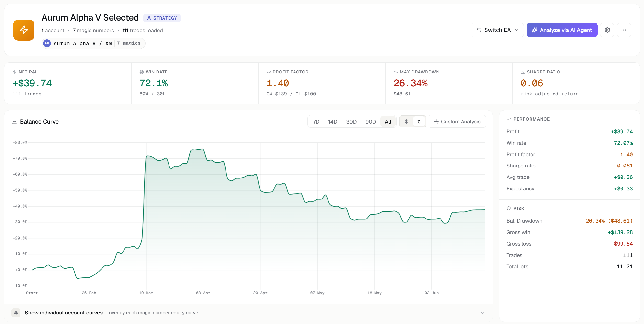
Task: Expand Show individual account curves row
Action: [248, 313]
